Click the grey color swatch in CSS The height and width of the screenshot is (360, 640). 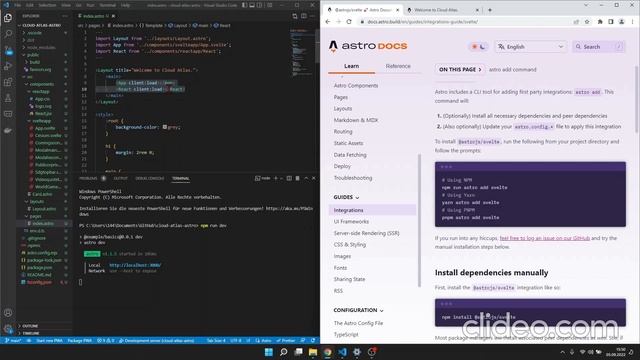(x=165, y=127)
